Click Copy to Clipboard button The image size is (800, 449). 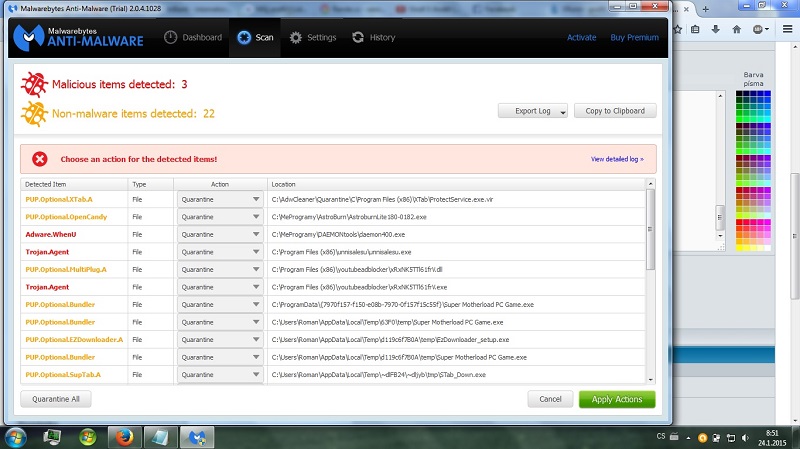tap(615, 111)
